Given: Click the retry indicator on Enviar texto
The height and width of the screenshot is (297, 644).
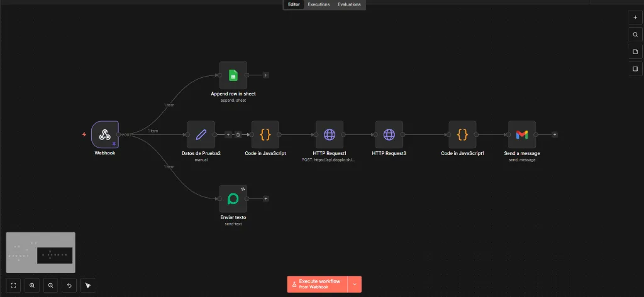Looking at the screenshot, I should point(243,189).
